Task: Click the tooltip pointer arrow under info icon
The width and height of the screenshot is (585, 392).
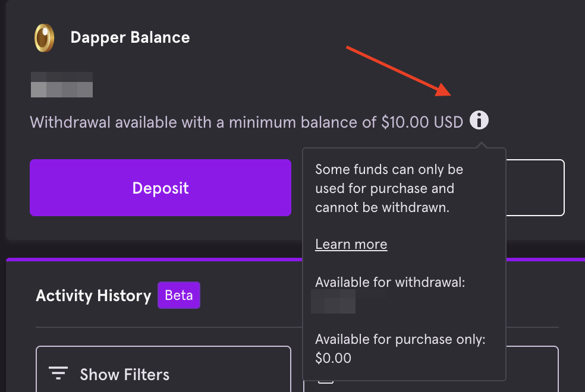Action: click(x=482, y=145)
